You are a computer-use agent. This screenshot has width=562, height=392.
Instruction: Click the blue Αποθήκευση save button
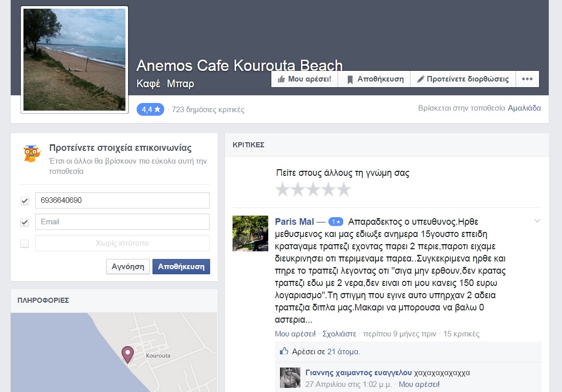tap(182, 267)
